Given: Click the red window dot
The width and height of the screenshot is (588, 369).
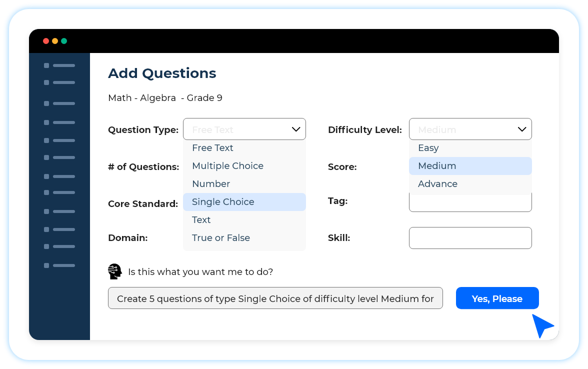Looking at the screenshot, I should [x=46, y=41].
